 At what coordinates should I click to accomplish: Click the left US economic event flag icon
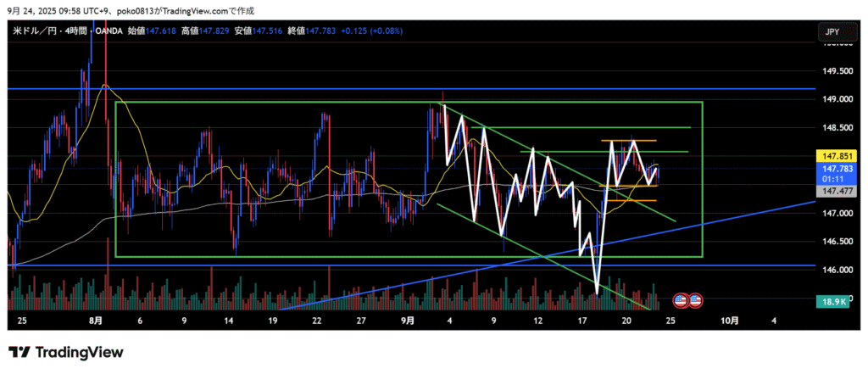(x=680, y=299)
